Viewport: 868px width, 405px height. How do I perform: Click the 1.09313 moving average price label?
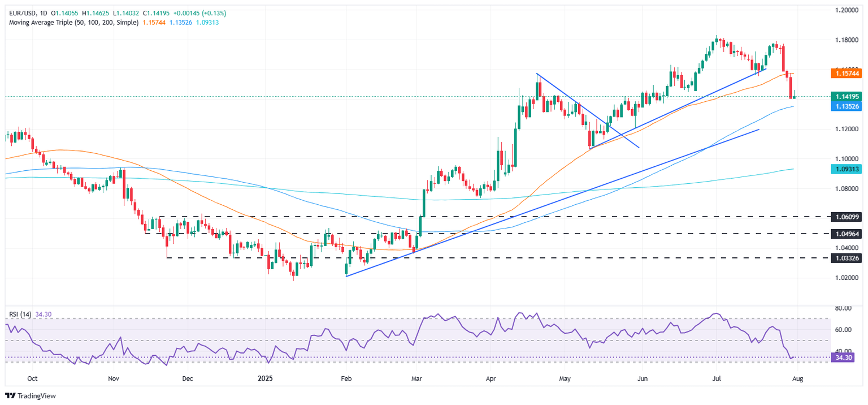[847, 169]
